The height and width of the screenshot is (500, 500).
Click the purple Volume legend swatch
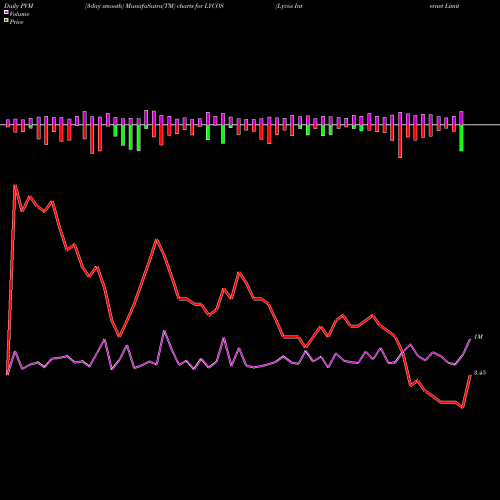6,12
